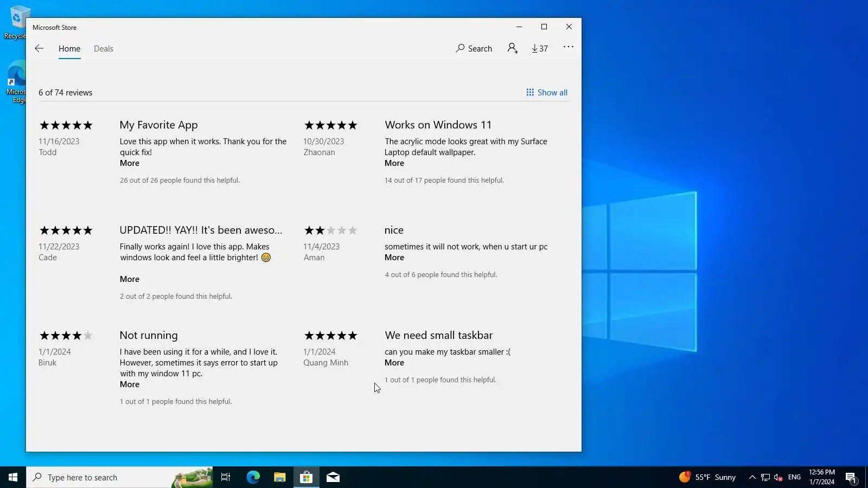
Task: View the 37 pending downloads
Action: (540, 48)
